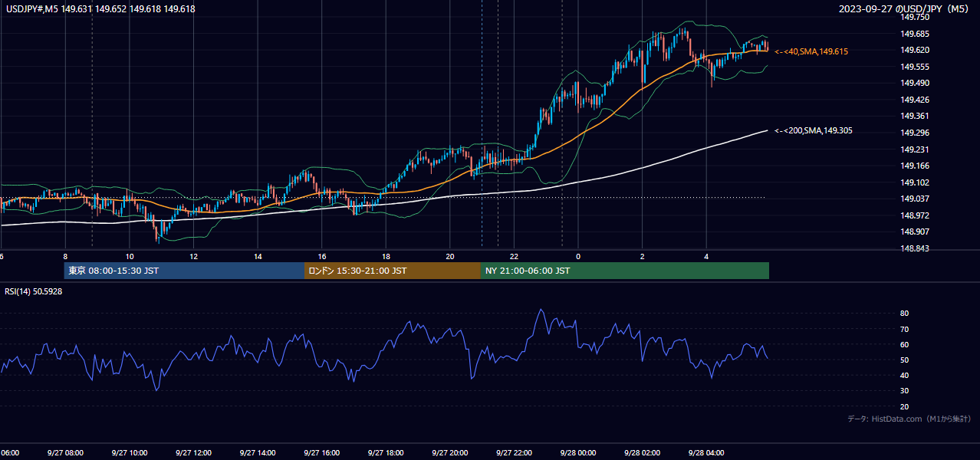Click the 9/28 04:00 date label

coord(706,452)
